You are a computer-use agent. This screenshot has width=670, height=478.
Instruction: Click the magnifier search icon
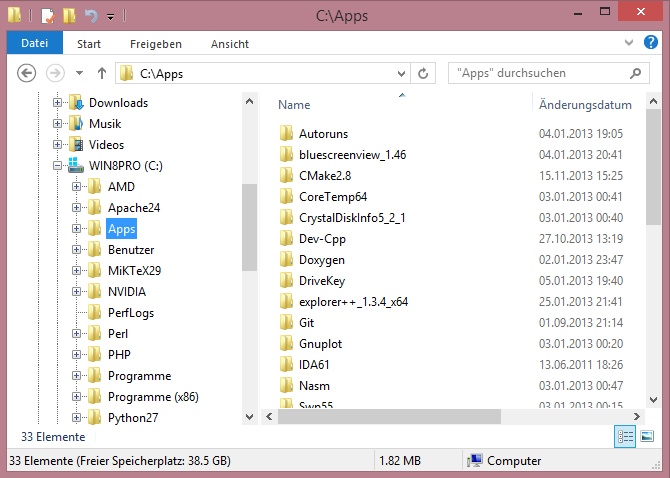(x=635, y=73)
